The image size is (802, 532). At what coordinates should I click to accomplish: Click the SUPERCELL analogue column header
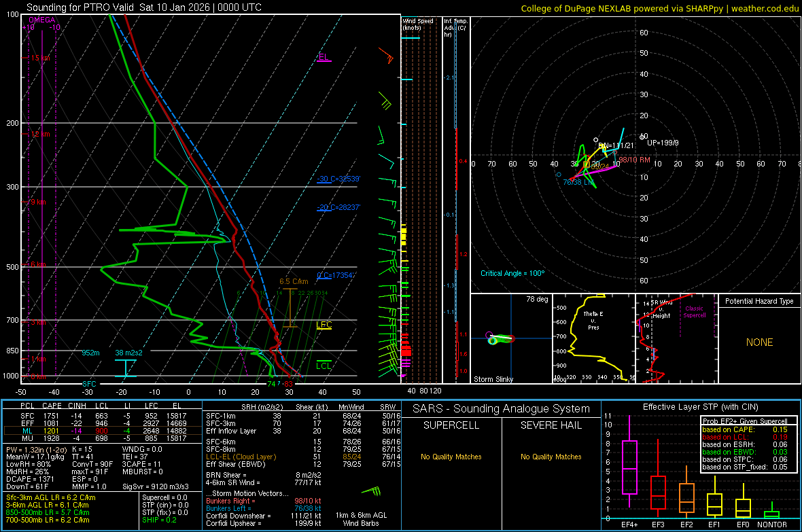tap(451, 425)
